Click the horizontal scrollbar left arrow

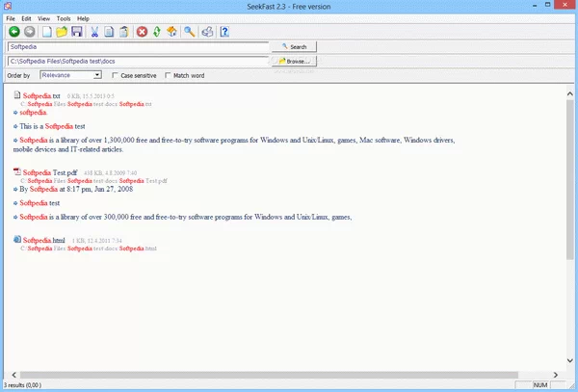pyautogui.click(x=14, y=375)
